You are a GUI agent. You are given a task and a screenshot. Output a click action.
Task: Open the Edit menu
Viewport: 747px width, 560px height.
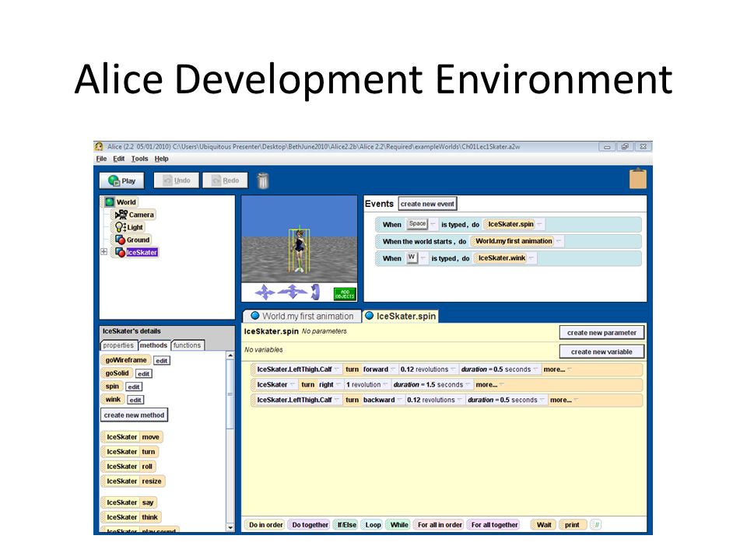pos(118,159)
